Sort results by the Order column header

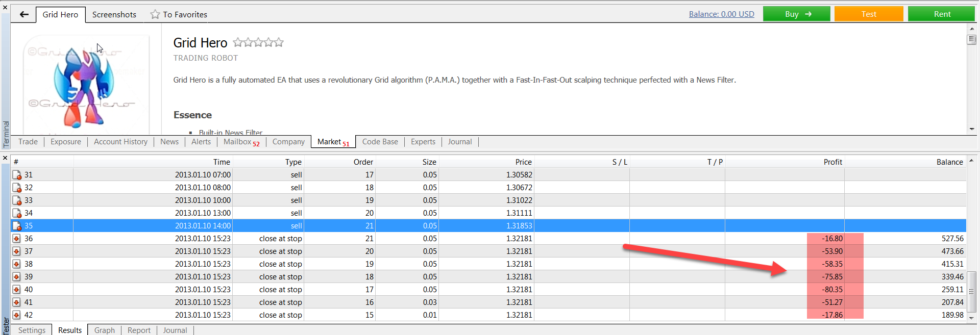pos(339,162)
